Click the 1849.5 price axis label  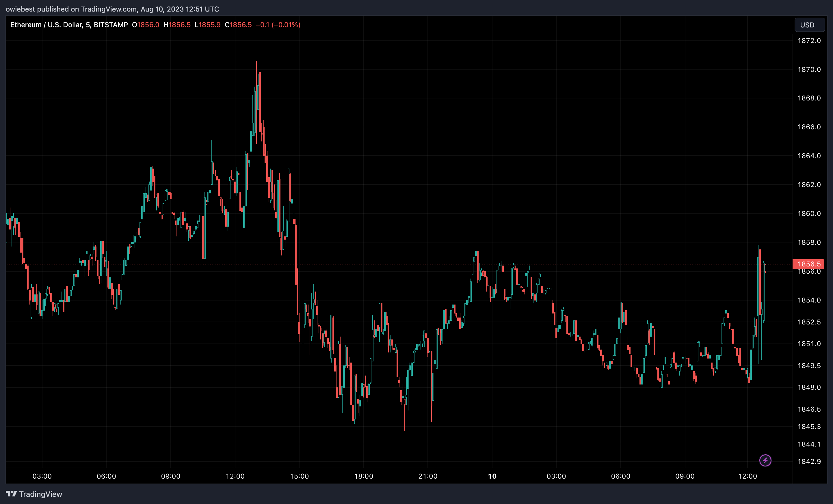pos(809,365)
